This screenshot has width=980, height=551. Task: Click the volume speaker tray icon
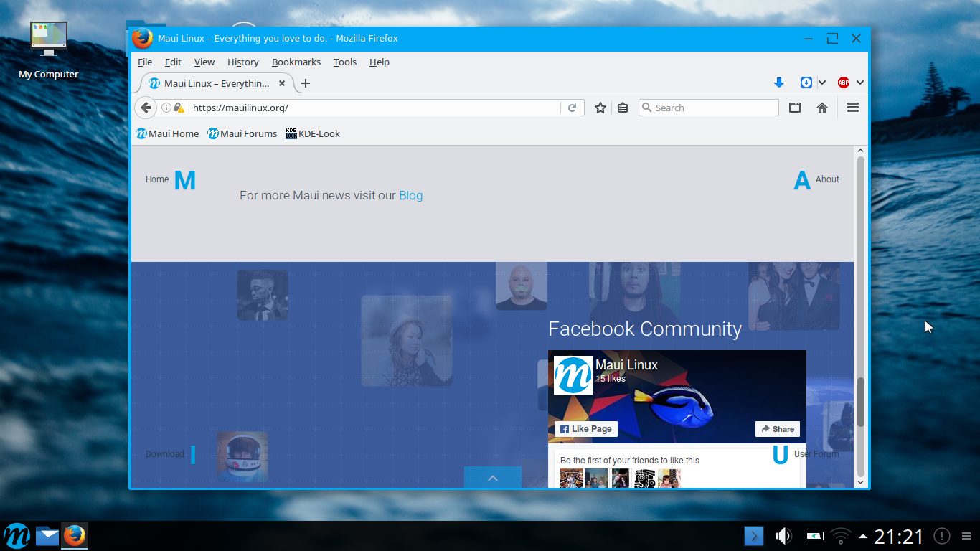coord(783,536)
